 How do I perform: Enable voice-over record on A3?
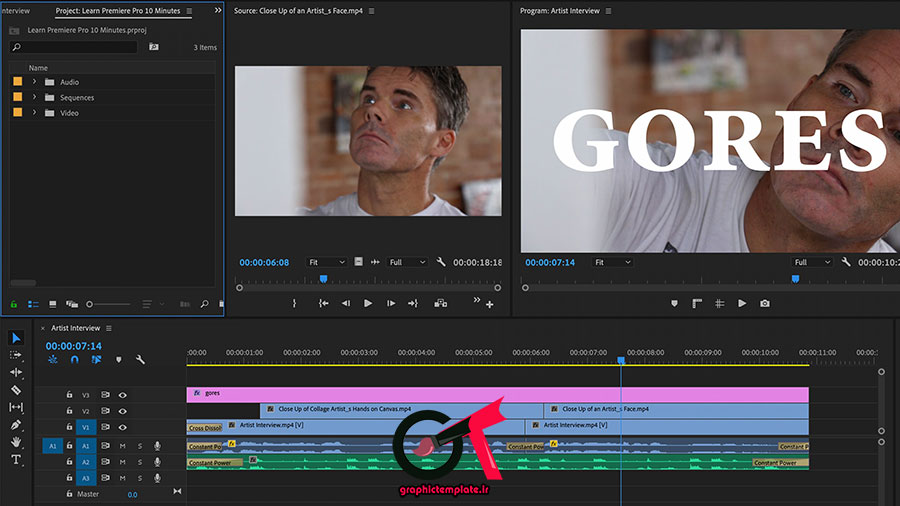(157, 478)
